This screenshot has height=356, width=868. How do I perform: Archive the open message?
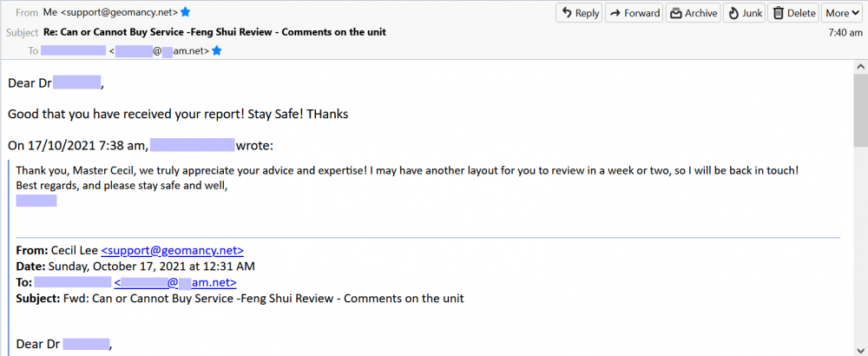pos(693,13)
